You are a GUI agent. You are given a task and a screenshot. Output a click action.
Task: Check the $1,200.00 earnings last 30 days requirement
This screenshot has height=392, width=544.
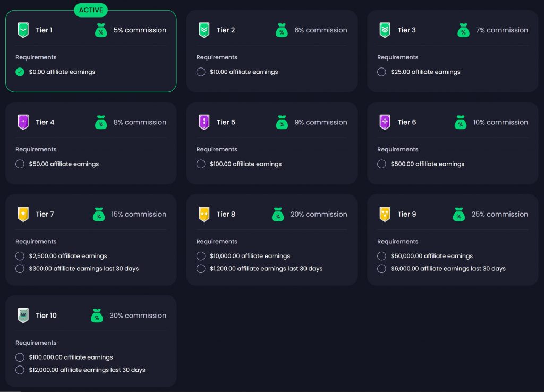(201, 269)
